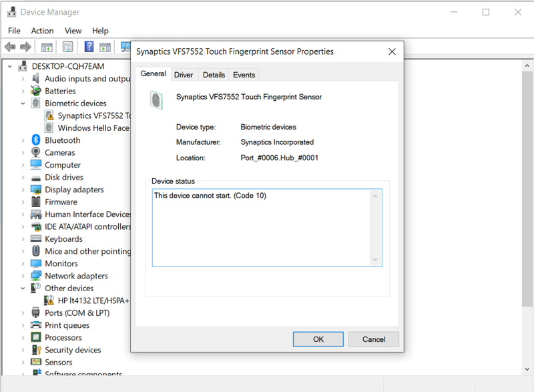Click OK in the Properties dialog
Image resolution: width=534 pixels, height=392 pixels.
click(x=318, y=339)
